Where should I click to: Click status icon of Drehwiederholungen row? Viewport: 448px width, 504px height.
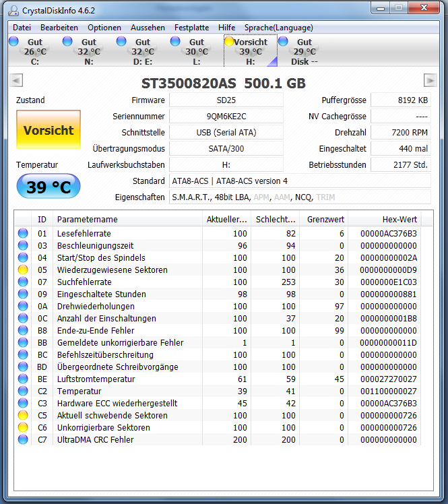[x=23, y=307]
